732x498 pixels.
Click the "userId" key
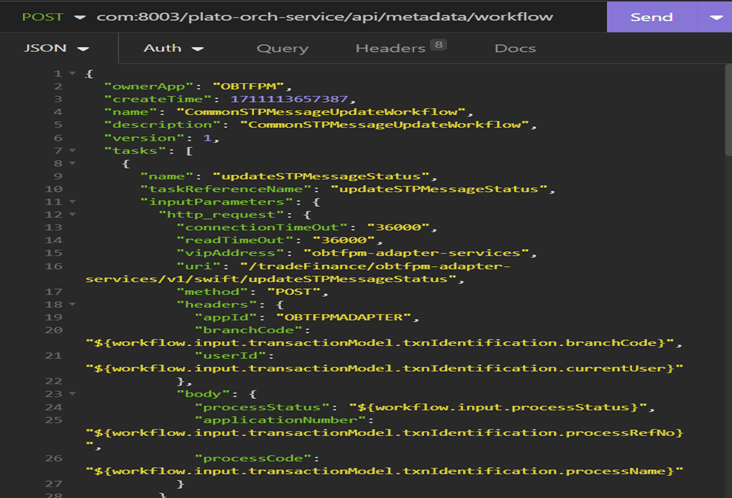[x=231, y=356]
